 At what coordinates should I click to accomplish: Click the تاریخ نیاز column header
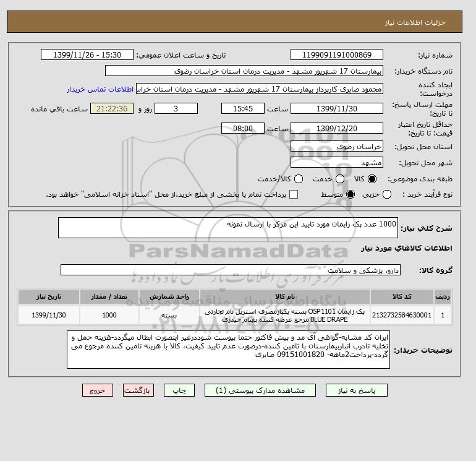pos(49,296)
